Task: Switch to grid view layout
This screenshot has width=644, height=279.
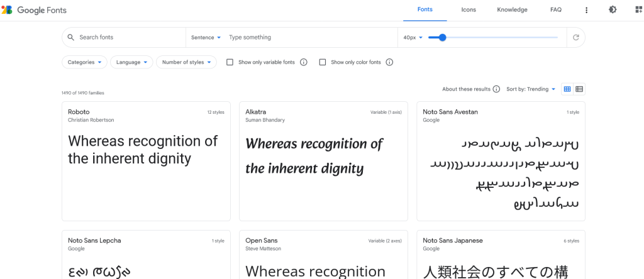Action: [x=567, y=89]
